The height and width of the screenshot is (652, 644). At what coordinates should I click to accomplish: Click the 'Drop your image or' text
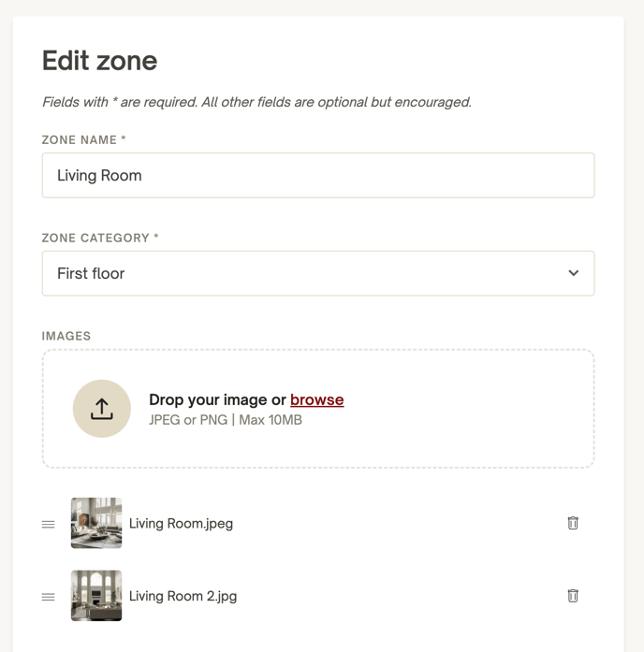coord(217,399)
